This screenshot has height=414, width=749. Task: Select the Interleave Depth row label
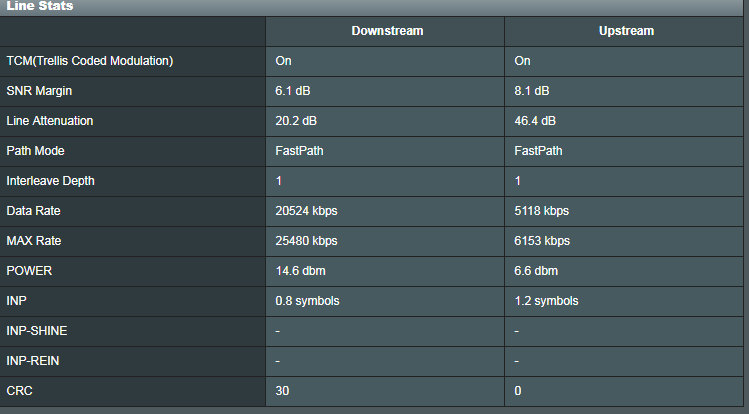tap(51, 181)
